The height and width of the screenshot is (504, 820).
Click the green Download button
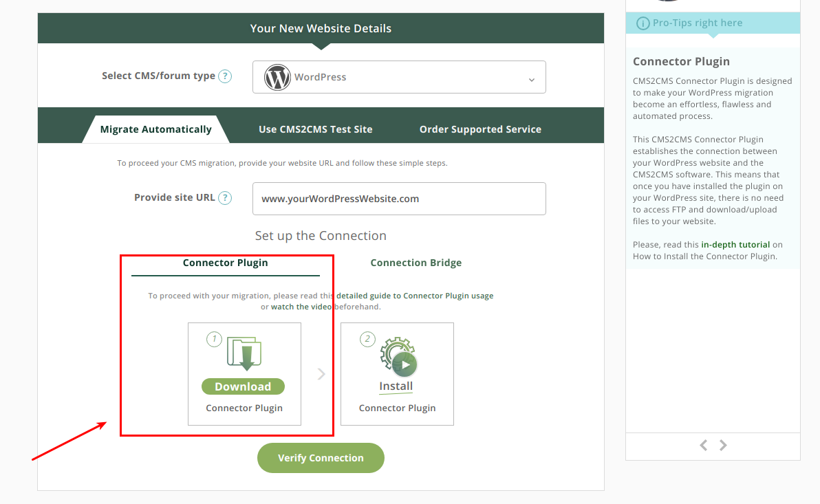point(243,386)
